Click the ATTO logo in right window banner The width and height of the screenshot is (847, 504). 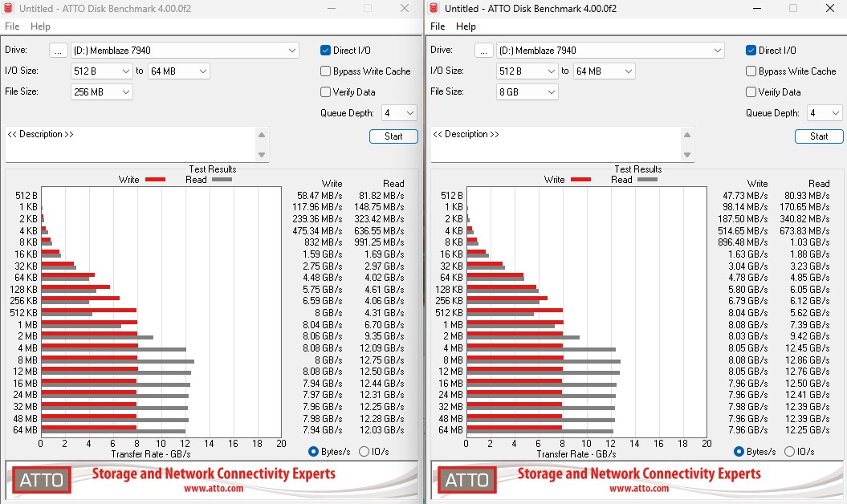466,480
